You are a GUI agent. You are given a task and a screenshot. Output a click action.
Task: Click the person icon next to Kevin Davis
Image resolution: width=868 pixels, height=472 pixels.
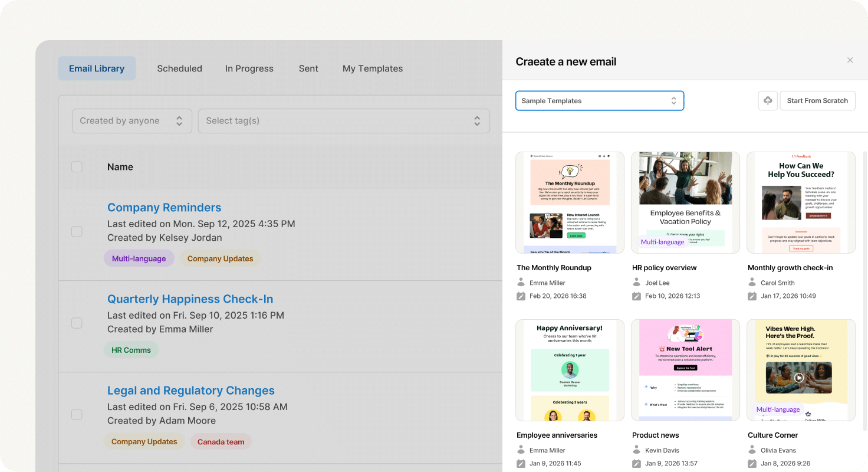pyautogui.click(x=636, y=450)
